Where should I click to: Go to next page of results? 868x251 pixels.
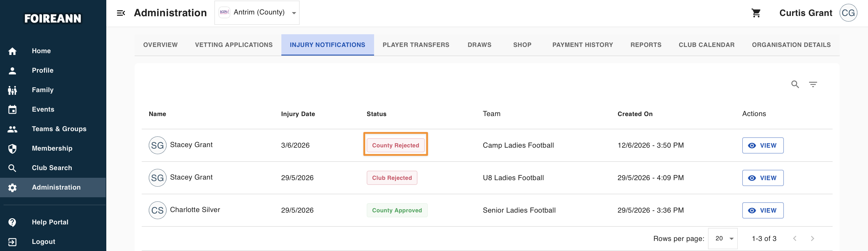812,239
